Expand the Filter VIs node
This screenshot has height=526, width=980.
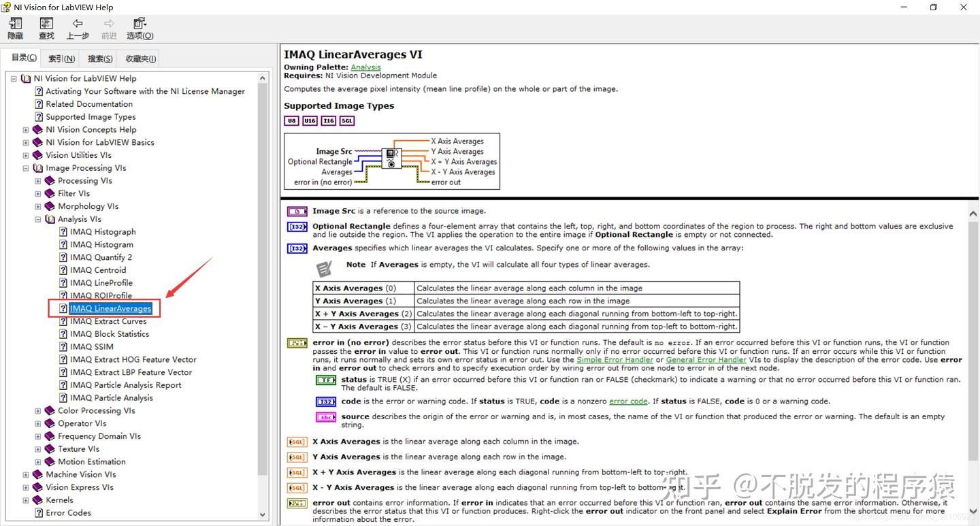(38, 194)
